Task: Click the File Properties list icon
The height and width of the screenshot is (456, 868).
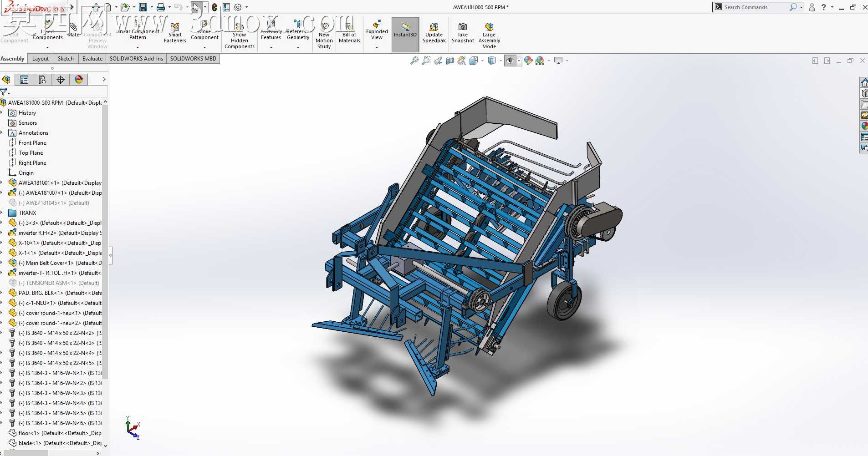Action: coord(226,7)
